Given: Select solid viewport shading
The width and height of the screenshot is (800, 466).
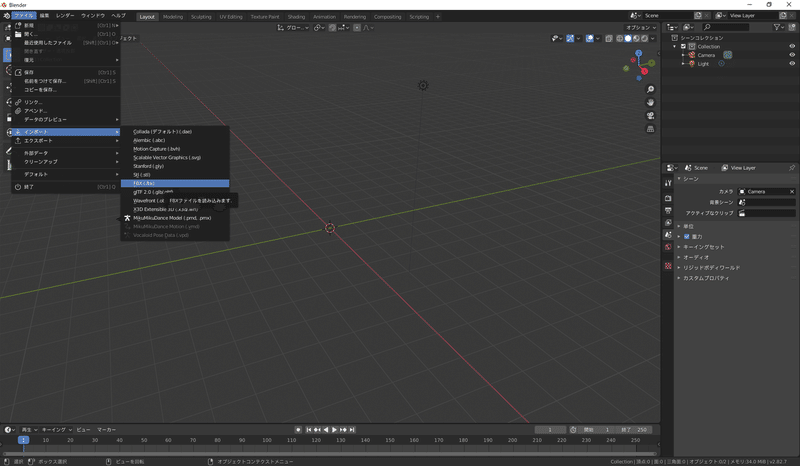Looking at the screenshot, I should point(628,38).
